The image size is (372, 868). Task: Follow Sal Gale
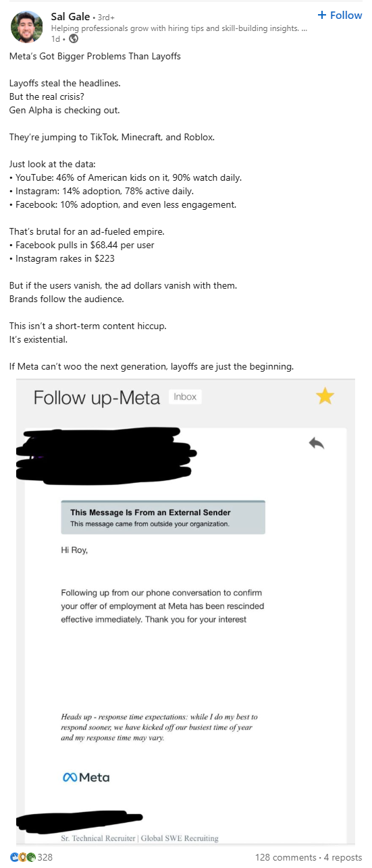tap(340, 15)
